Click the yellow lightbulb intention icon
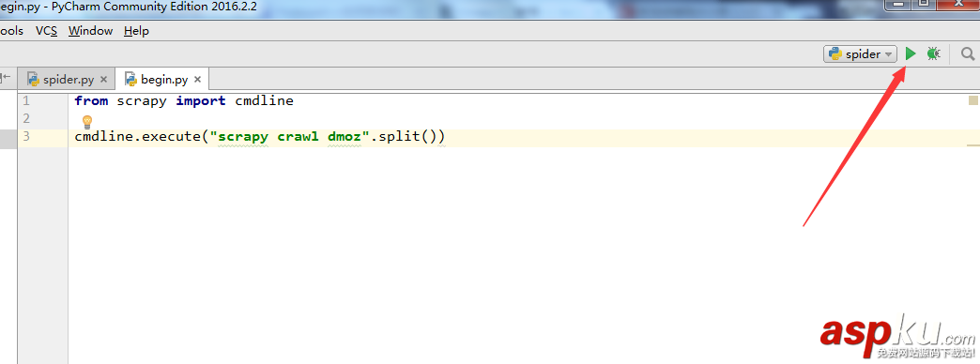 (x=87, y=122)
